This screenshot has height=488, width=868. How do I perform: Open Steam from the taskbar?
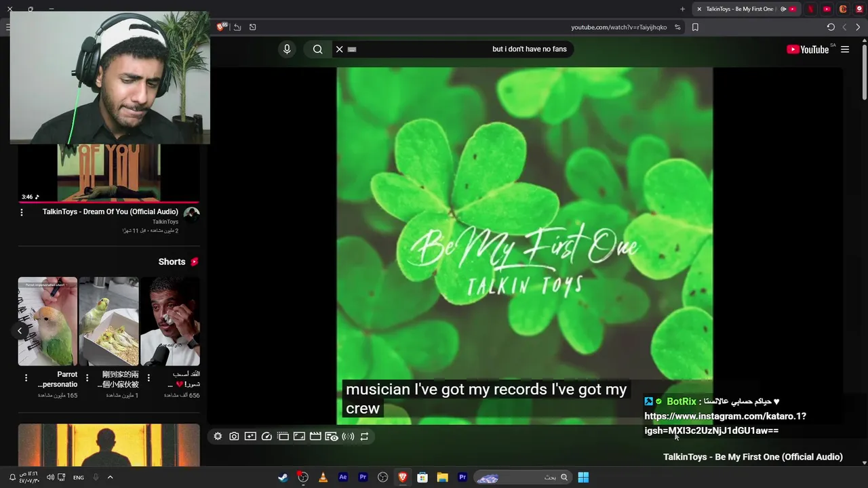pyautogui.click(x=283, y=477)
